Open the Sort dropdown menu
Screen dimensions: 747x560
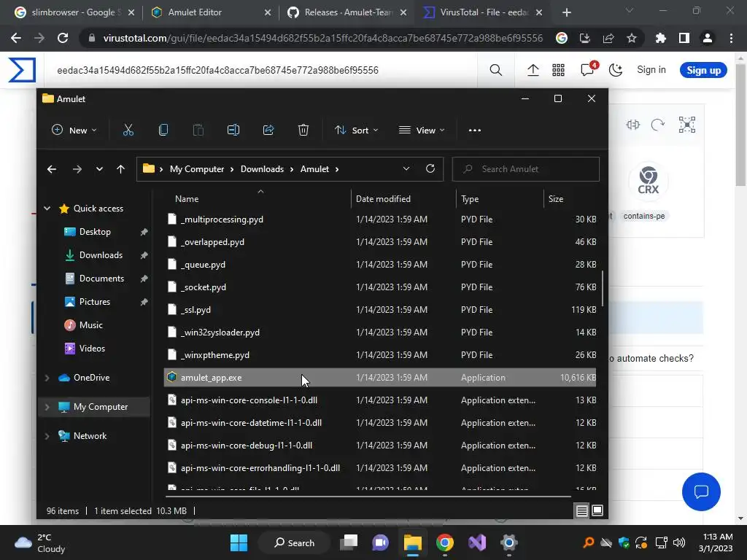click(356, 130)
